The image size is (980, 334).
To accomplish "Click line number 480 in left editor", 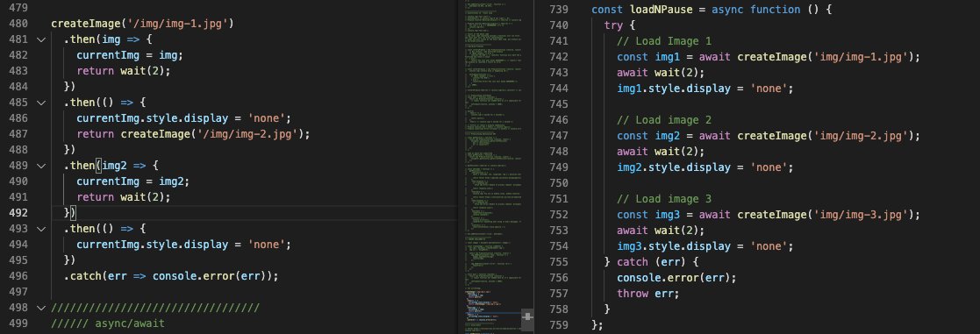I will point(18,24).
